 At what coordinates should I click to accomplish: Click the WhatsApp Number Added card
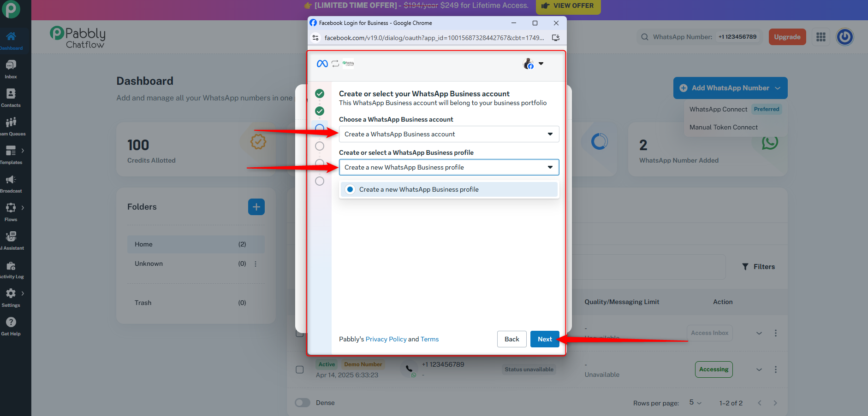708,149
